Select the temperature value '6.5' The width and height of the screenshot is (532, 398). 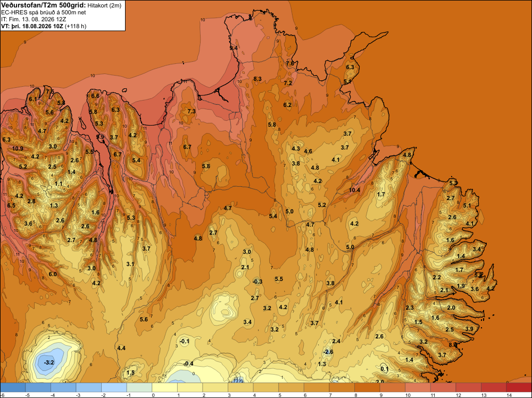click(x=11, y=205)
